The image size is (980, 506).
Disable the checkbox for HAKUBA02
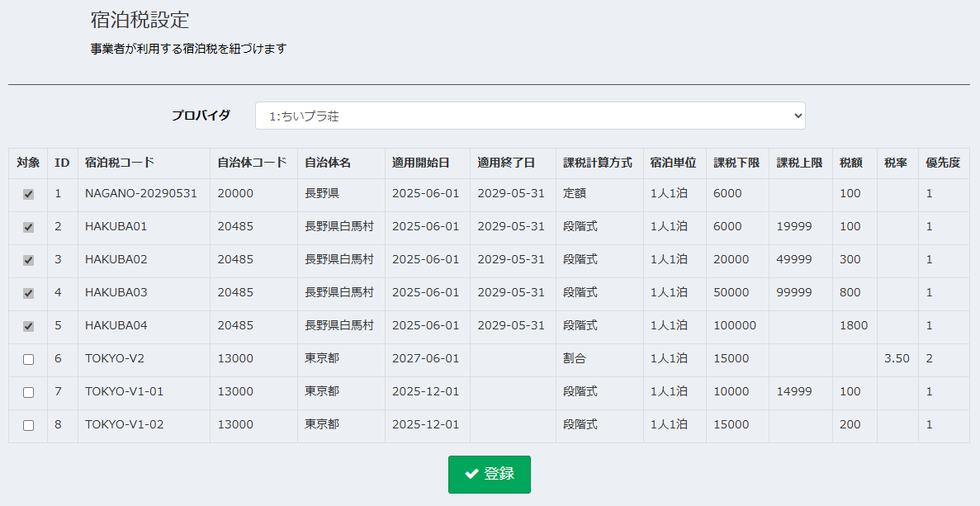(x=27, y=260)
